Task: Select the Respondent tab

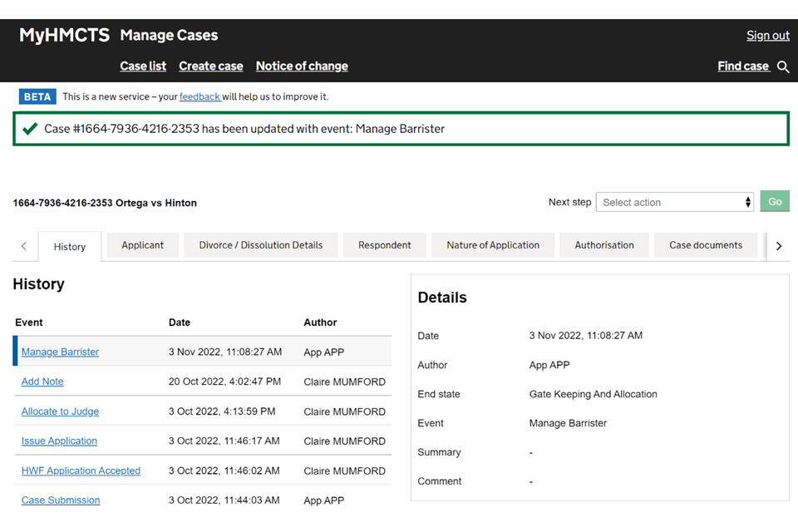Action: tap(385, 245)
